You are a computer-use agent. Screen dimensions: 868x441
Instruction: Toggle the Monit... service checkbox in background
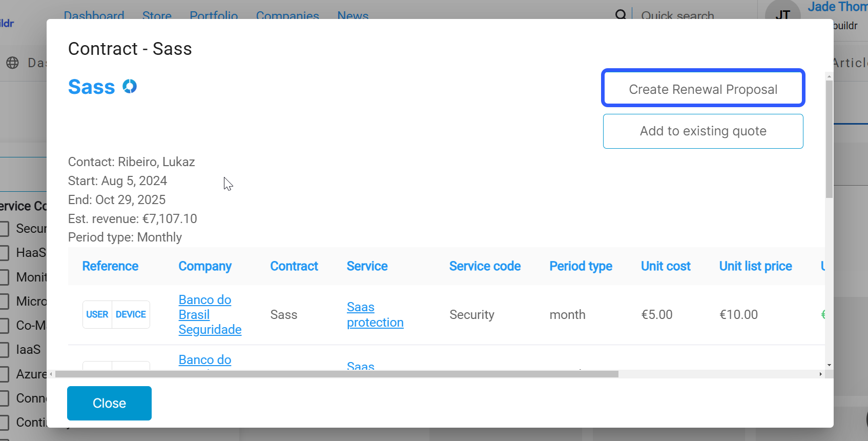pyautogui.click(x=4, y=277)
